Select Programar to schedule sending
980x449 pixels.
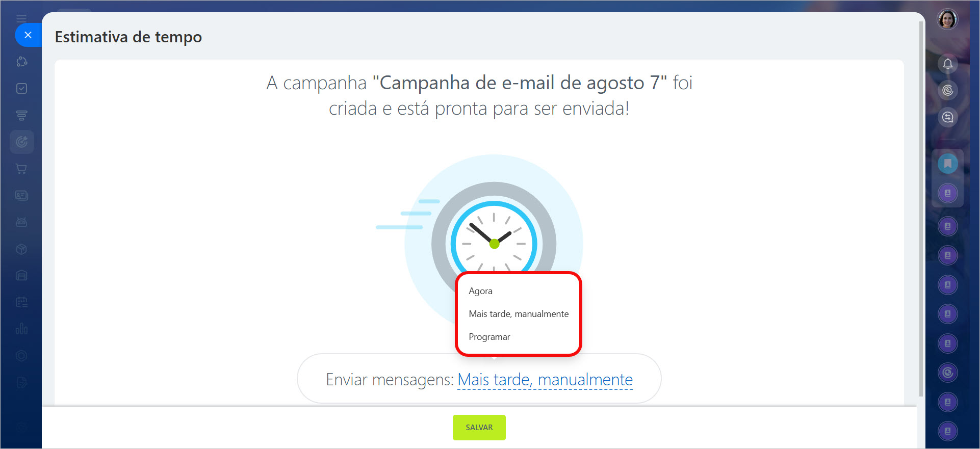click(x=489, y=337)
